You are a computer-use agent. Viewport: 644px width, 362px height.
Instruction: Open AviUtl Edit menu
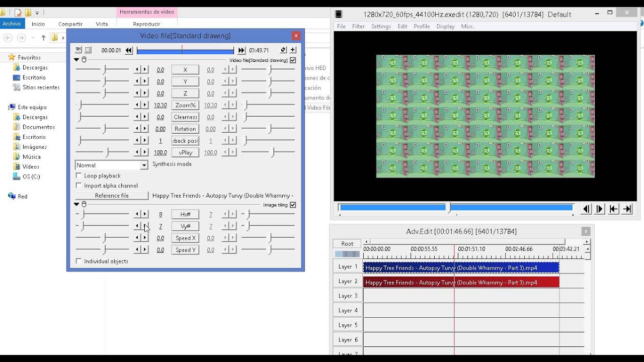pyautogui.click(x=403, y=26)
